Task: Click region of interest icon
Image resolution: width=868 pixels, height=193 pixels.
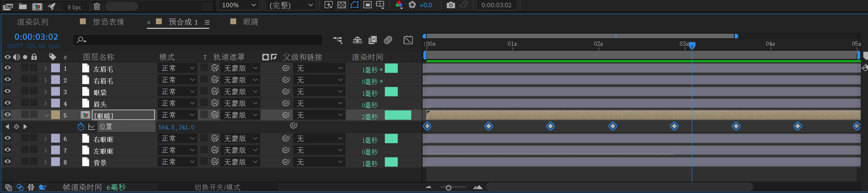Action: point(367,5)
